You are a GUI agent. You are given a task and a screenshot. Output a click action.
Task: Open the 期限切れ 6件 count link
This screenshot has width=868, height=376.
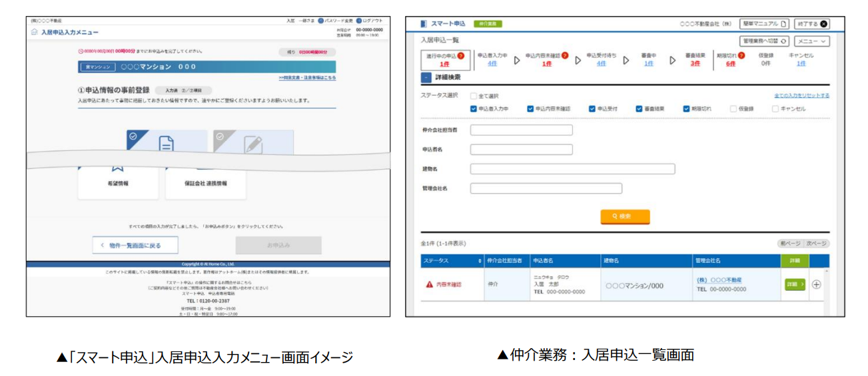pos(731,64)
